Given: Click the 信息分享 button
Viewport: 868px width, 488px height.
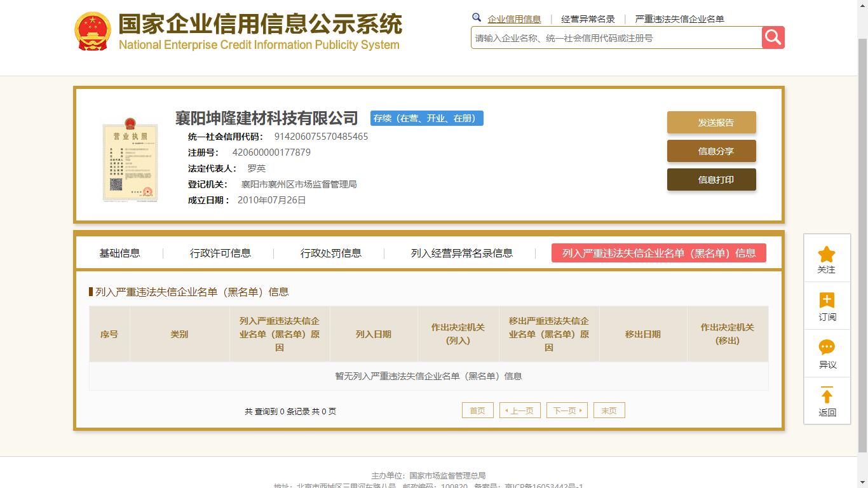Looking at the screenshot, I should 712,151.
